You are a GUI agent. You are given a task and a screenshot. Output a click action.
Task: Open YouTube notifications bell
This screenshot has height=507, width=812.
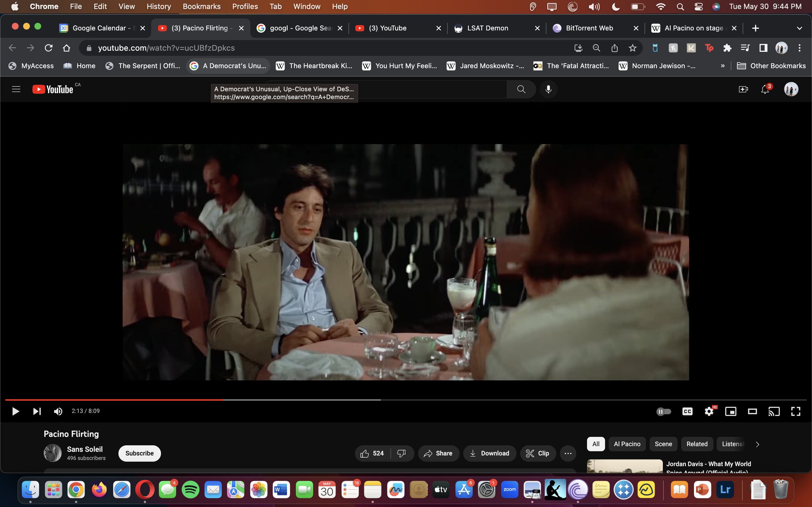click(x=765, y=89)
